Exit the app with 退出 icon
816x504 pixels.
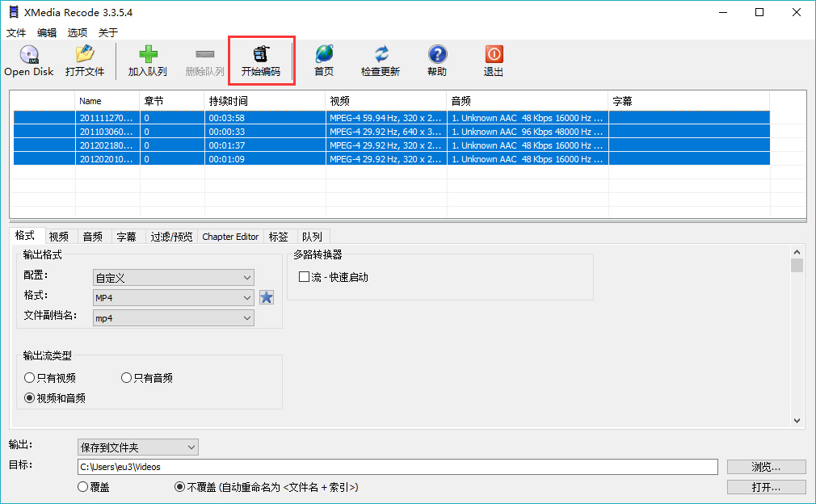coord(494,61)
